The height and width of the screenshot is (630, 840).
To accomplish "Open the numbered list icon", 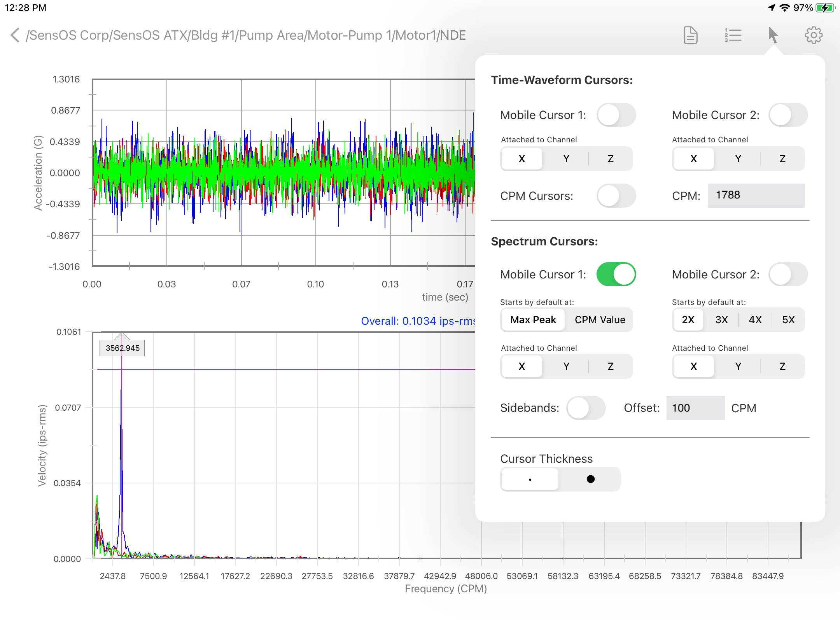I will (x=733, y=35).
